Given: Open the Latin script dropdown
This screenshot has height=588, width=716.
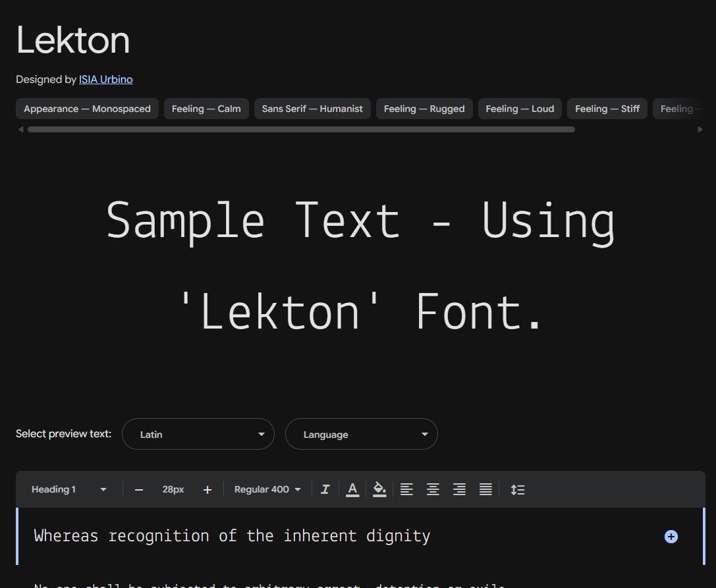Looking at the screenshot, I should (x=198, y=434).
